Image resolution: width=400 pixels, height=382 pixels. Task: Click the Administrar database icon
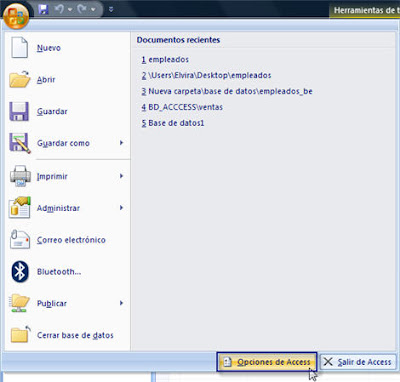pyautogui.click(x=20, y=207)
